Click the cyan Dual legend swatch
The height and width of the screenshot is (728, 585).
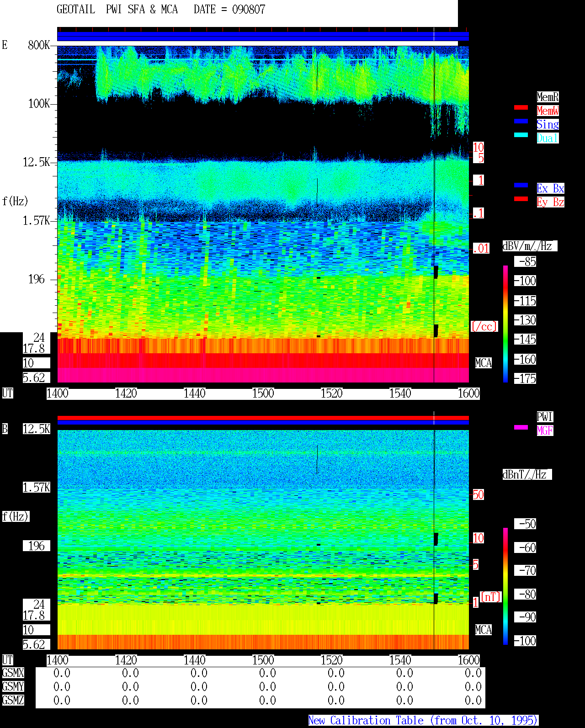(x=521, y=135)
